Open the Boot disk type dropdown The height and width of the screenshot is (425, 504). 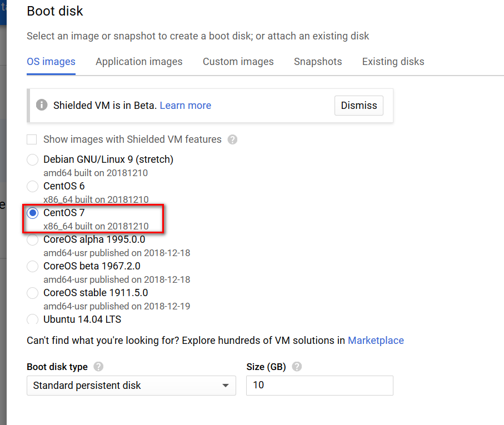[x=131, y=386]
